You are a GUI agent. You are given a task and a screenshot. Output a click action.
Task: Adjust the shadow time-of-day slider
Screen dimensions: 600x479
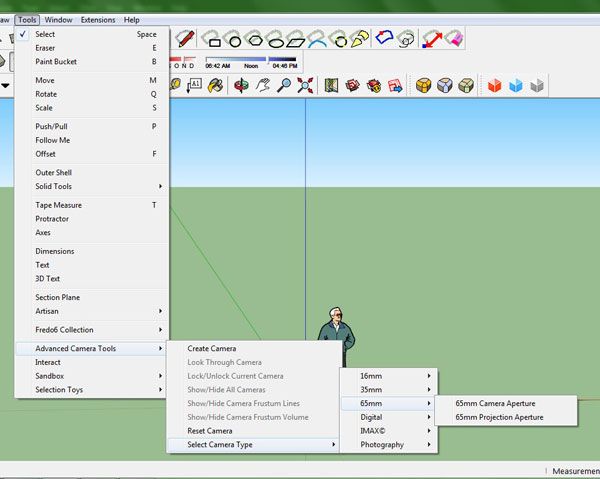(x=236, y=60)
